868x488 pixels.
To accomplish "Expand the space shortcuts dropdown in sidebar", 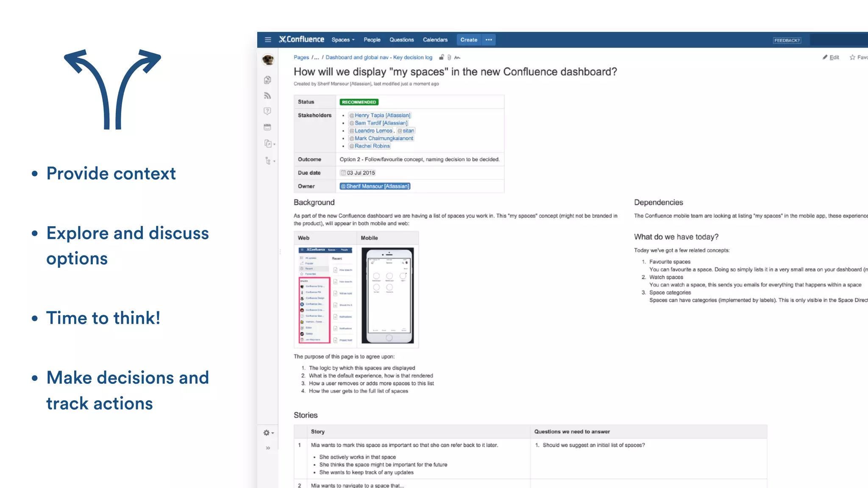I will [x=270, y=144].
